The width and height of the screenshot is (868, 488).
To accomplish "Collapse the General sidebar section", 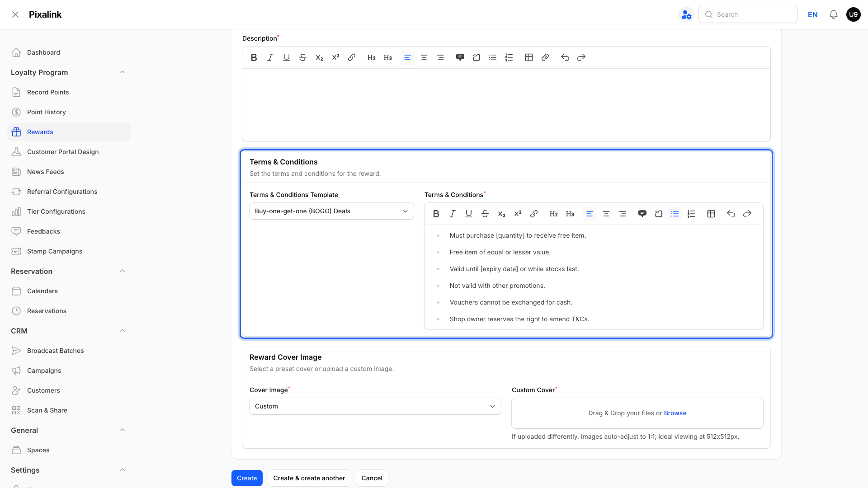I will [123, 430].
